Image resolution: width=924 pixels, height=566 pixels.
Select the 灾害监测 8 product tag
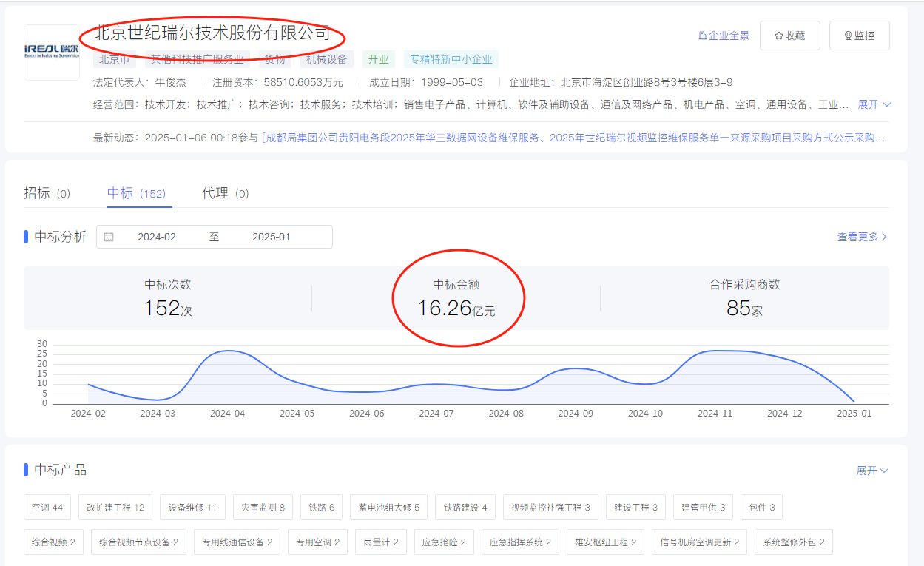263,508
